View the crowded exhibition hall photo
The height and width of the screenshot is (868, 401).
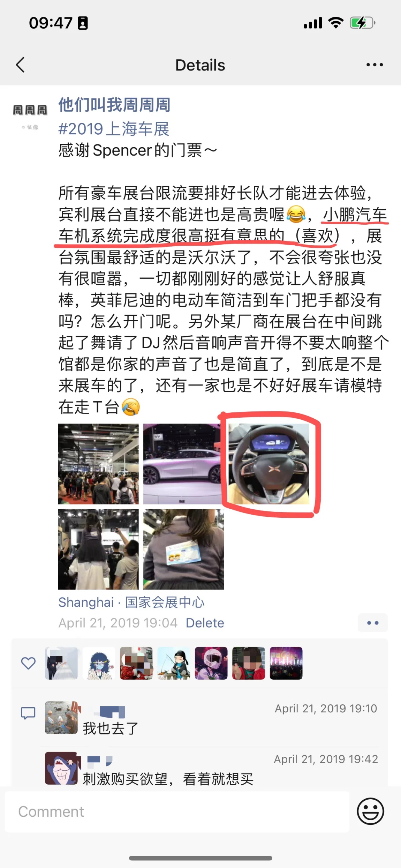(x=98, y=464)
